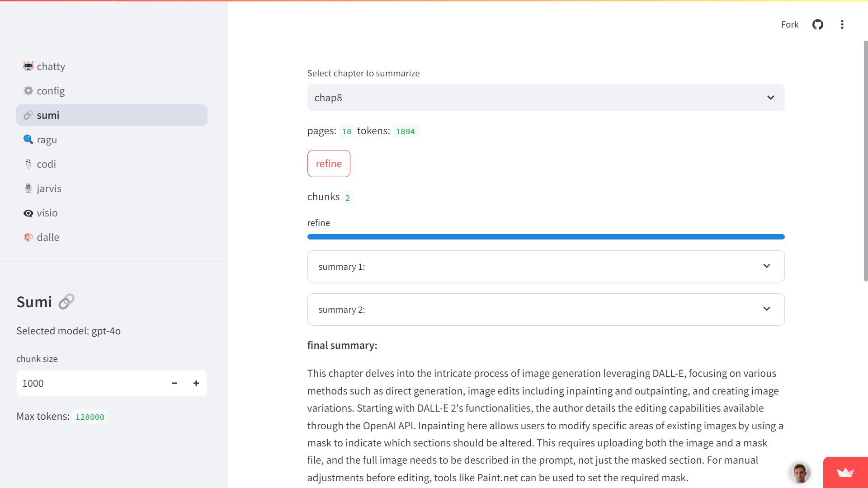Open the chapter dropdown showing chap8

coord(546,98)
